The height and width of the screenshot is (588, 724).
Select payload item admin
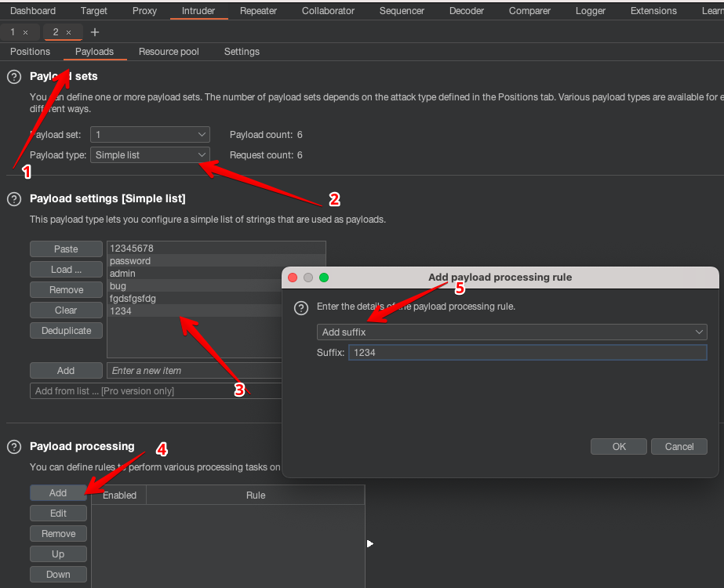coord(195,274)
